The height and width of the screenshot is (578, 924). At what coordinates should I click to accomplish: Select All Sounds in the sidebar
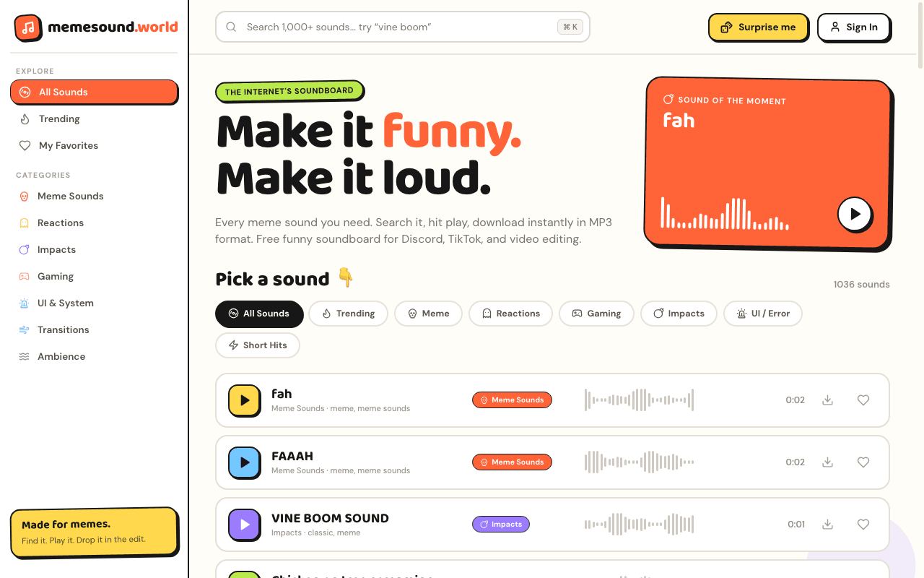pos(94,92)
